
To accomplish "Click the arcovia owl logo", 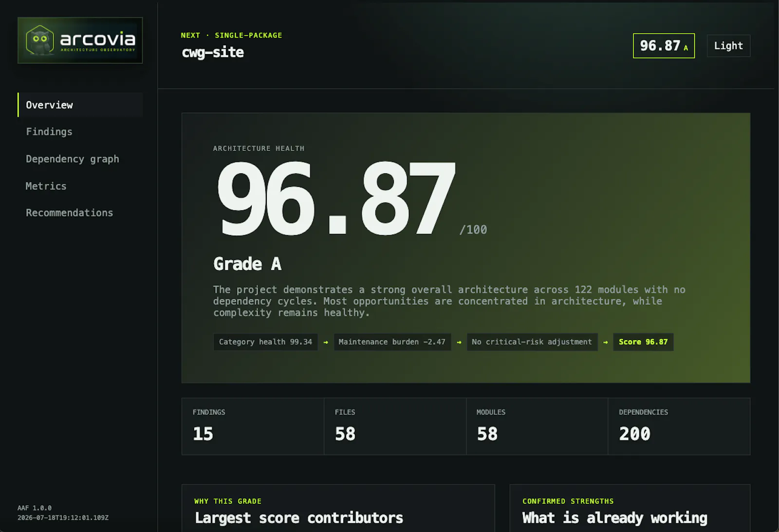I will 80,40.
